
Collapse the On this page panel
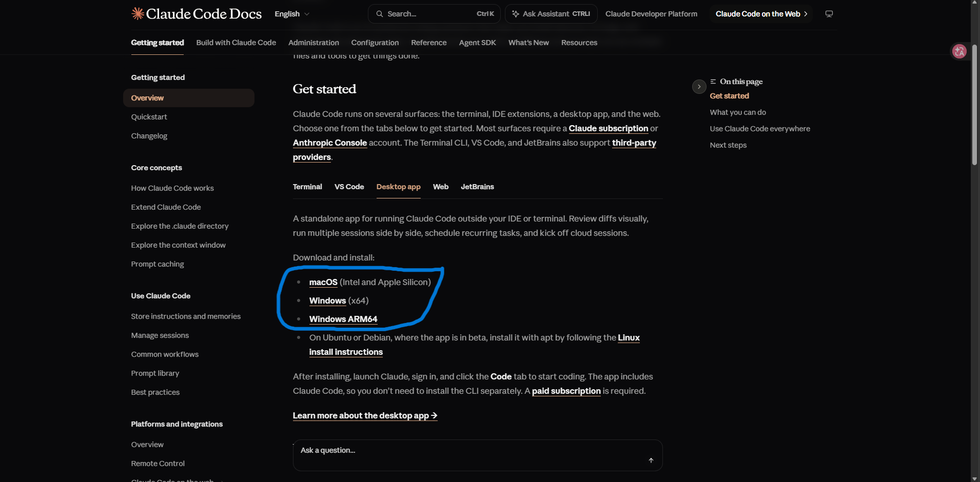[x=699, y=87]
